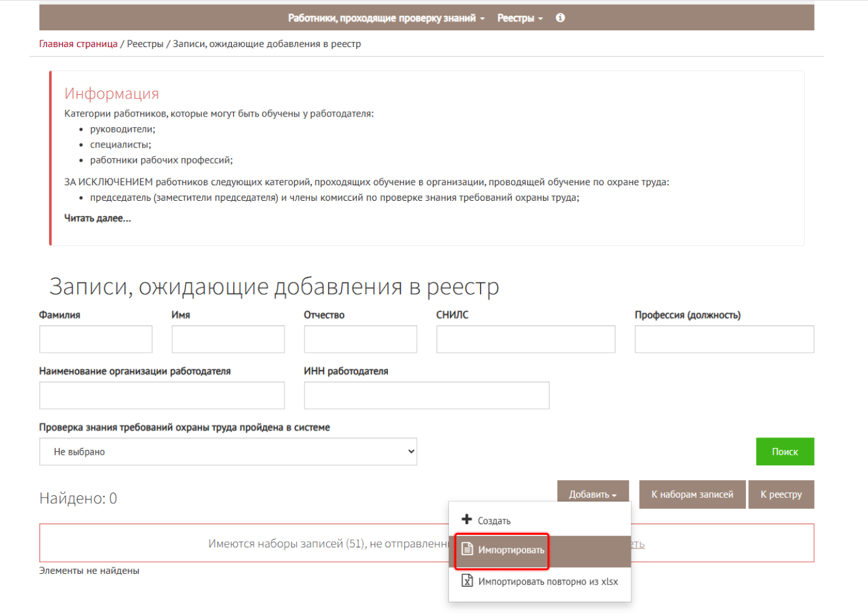Click into the Отчество field
The height and width of the screenshot is (616, 868).
point(360,339)
